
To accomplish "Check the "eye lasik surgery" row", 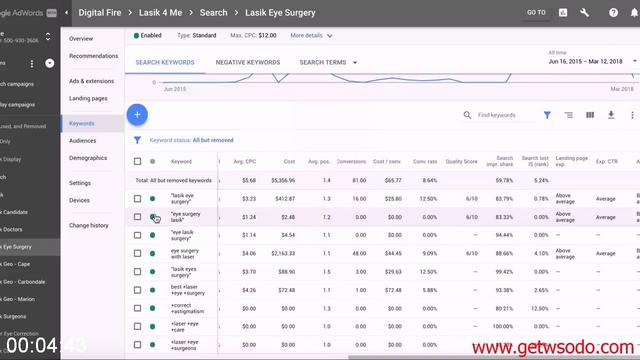I will pyautogui.click(x=138, y=235).
